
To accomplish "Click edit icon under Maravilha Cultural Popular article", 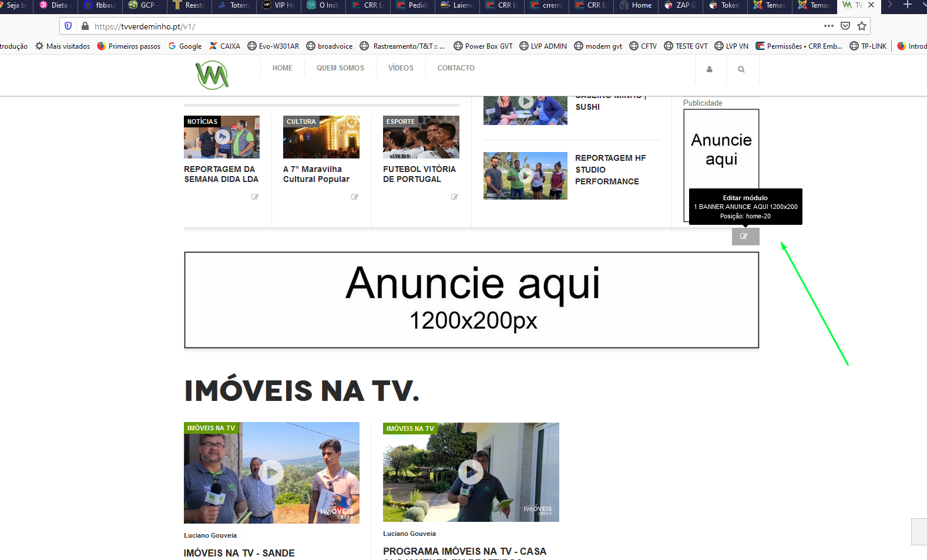I will 355,197.
